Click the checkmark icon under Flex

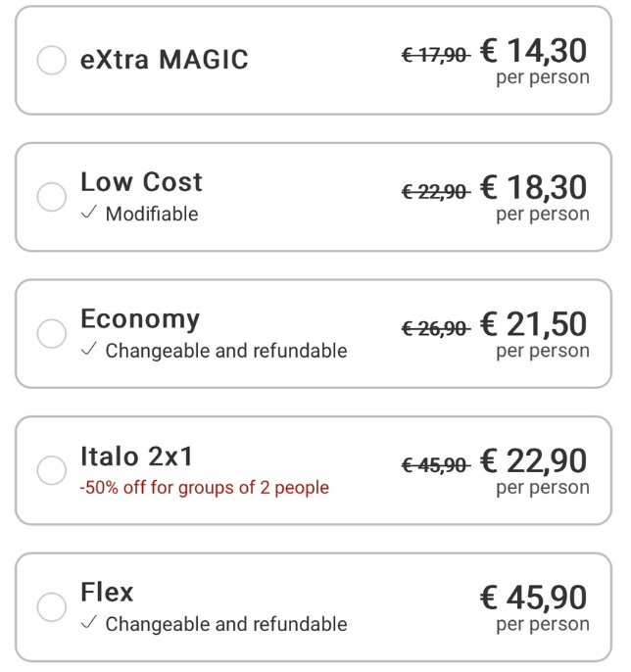pos(89,623)
